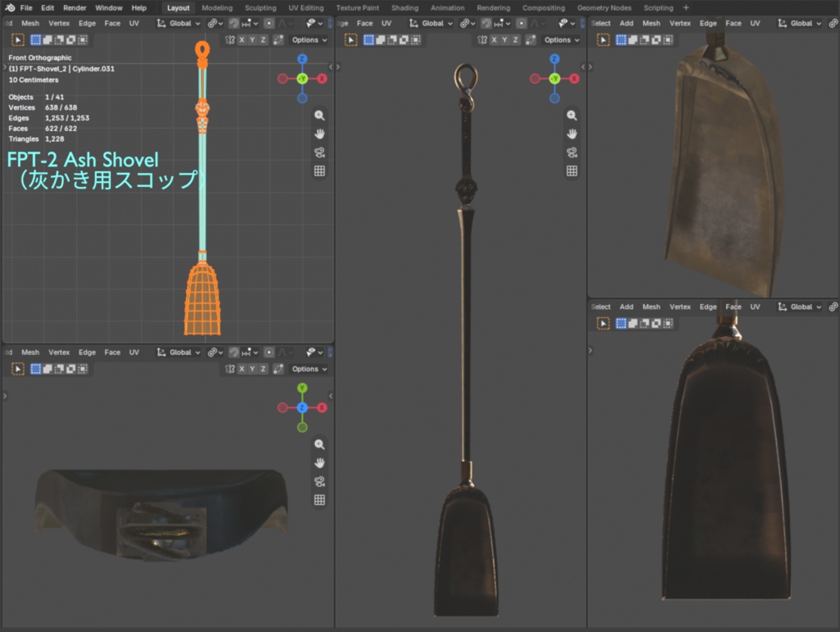Toggle snapping magnet in top-left viewport
Screen dimensions: 840x632
(234, 24)
